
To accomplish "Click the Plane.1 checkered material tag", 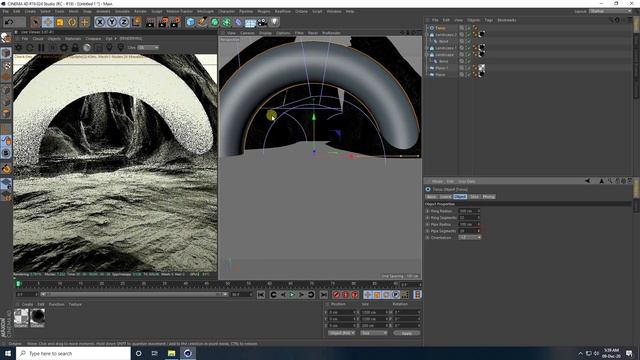I will (482, 68).
